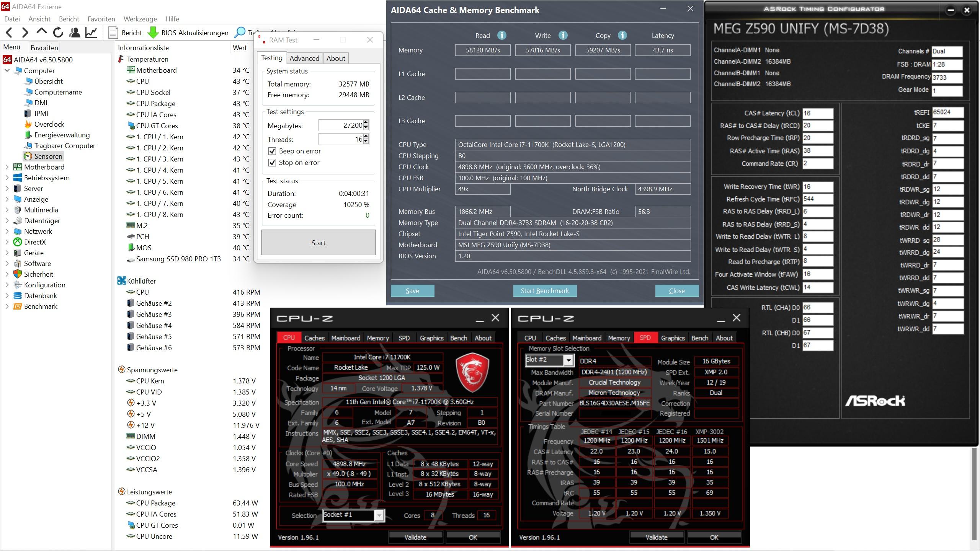This screenshot has width=980, height=551.
Task: Open the graph chart icon in AIDA64 toolbar
Action: click(x=91, y=33)
